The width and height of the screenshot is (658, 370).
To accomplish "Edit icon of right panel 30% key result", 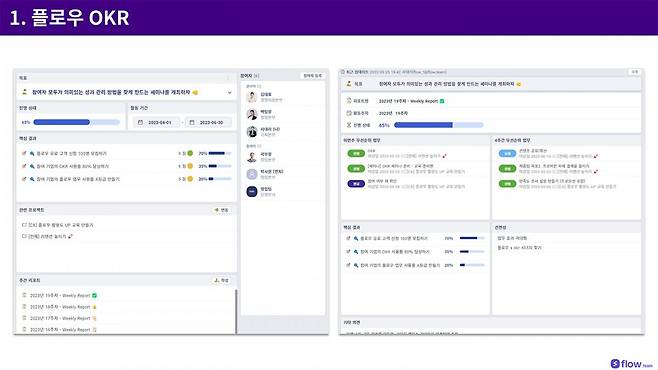I will click(348, 252).
